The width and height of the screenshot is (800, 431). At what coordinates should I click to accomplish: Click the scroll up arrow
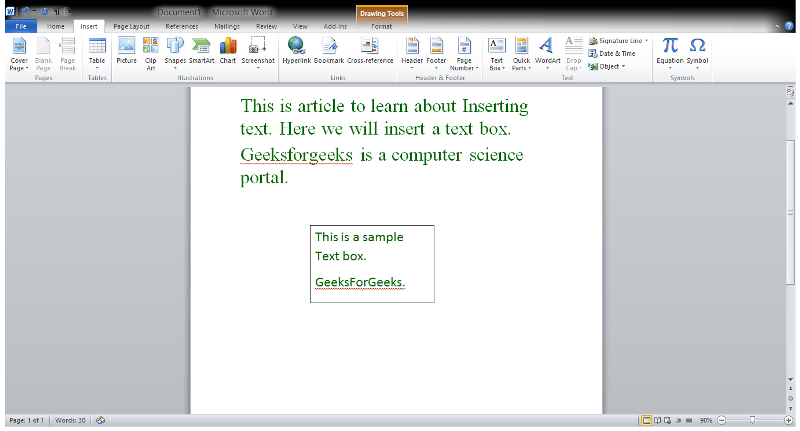pos(790,104)
